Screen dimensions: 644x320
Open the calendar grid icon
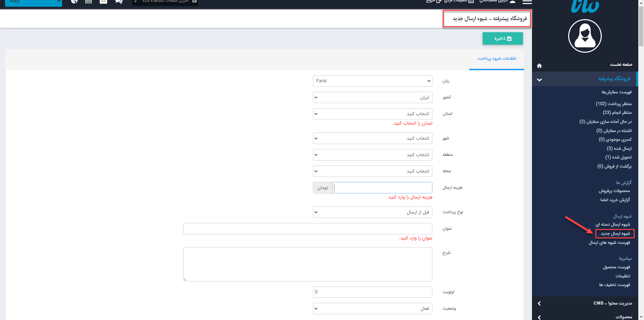[89, 1]
